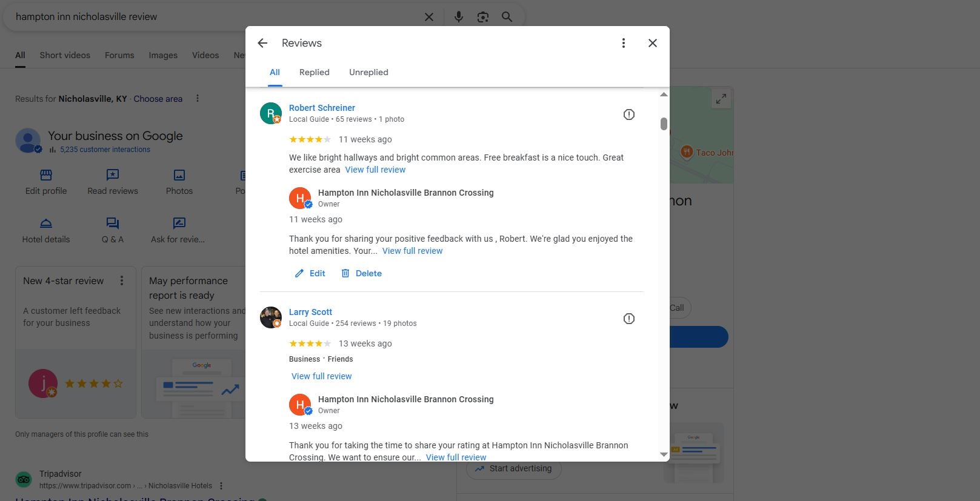Switch to the All reviews tab

pyautogui.click(x=275, y=72)
